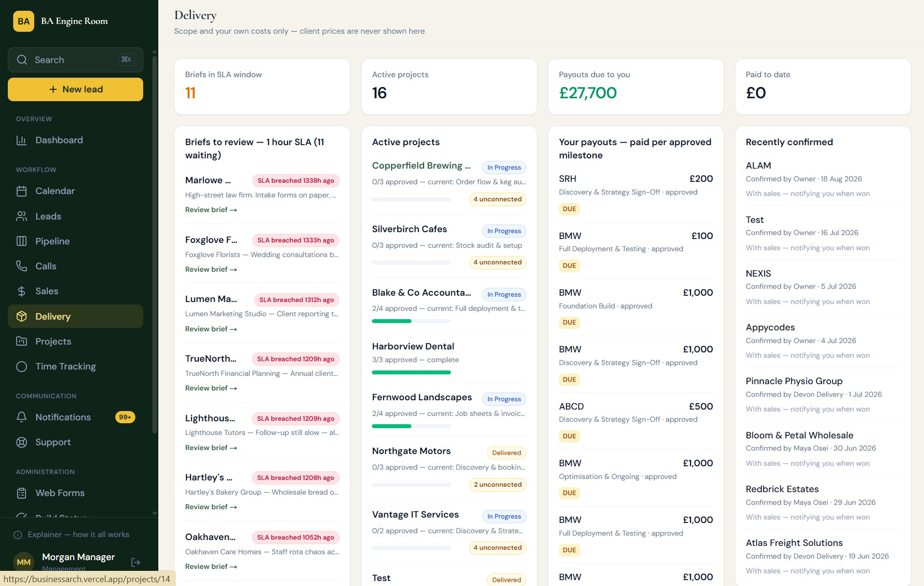This screenshot has width=924, height=586.
Task: Click the 99+ notifications count badge
Action: 125,417
